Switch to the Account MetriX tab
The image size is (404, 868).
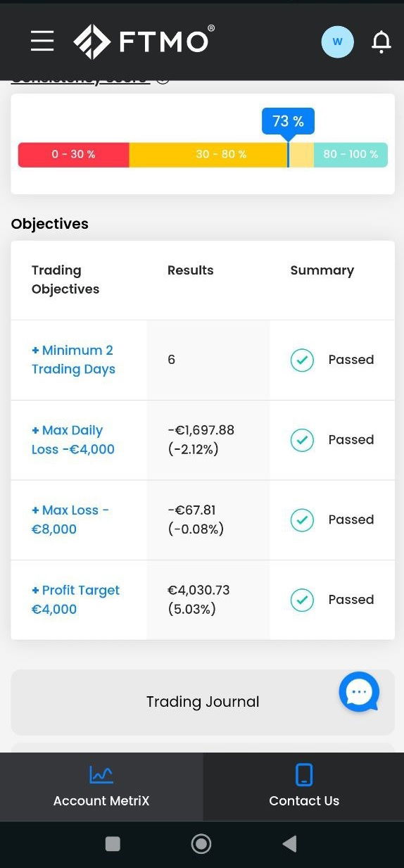tap(101, 787)
